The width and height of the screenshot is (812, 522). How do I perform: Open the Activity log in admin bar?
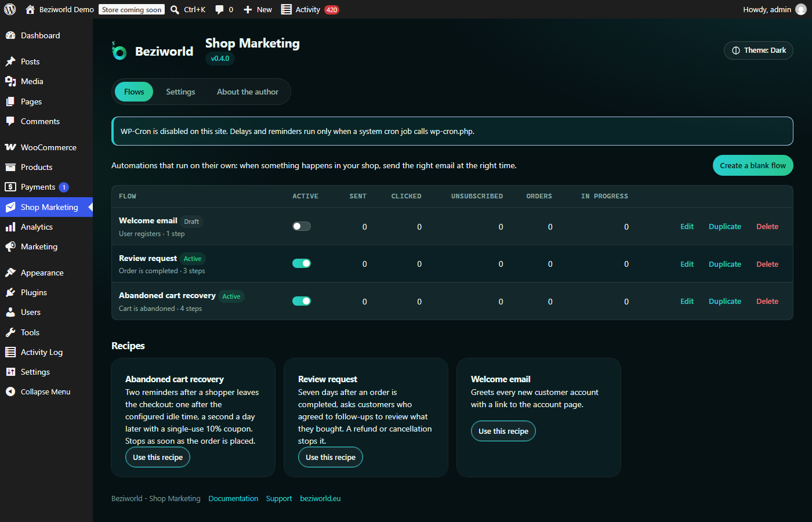pyautogui.click(x=310, y=9)
